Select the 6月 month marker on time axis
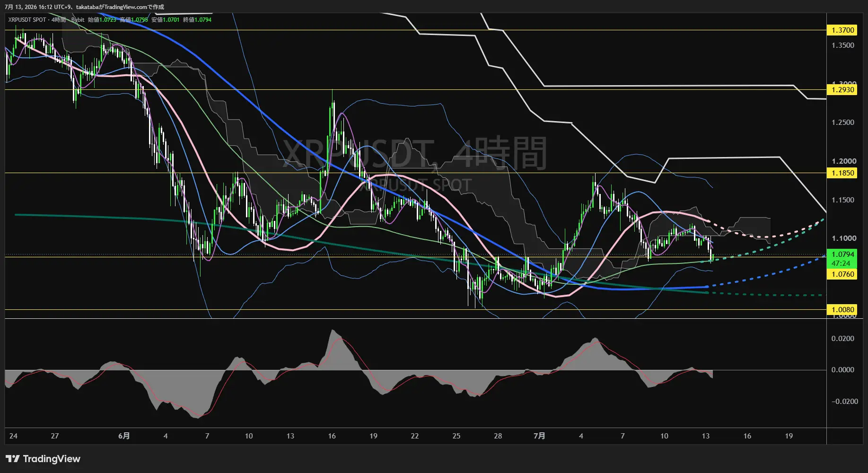The height and width of the screenshot is (473, 868). click(124, 436)
